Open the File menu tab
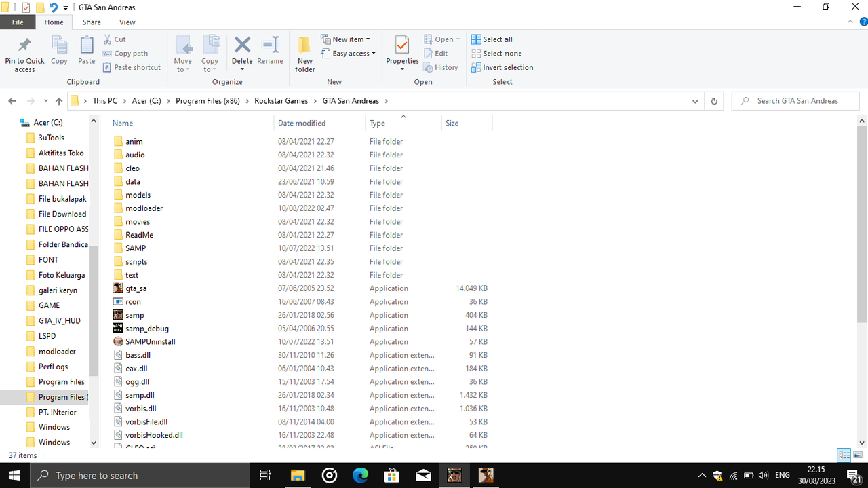The image size is (868, 488). (18, 22)
